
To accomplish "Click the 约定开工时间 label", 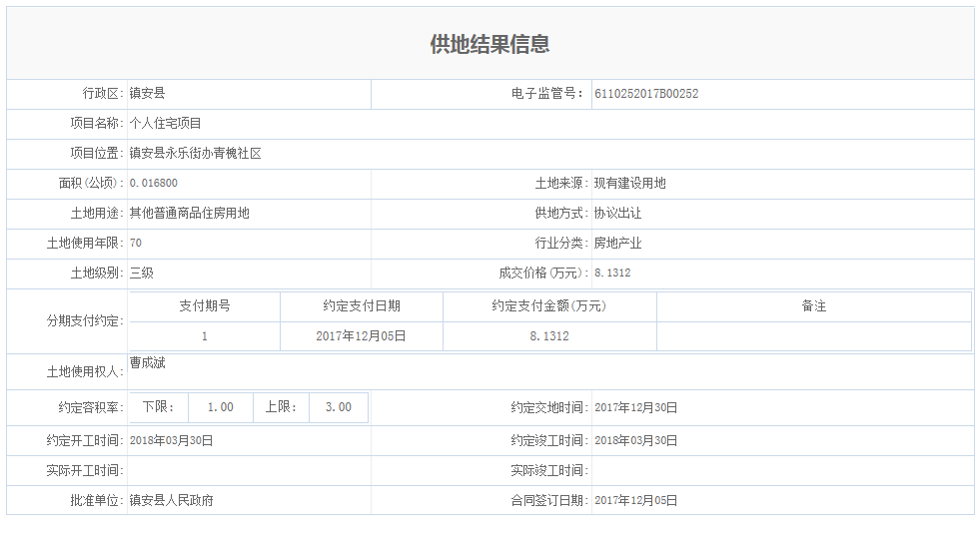I will click(x=85, y=441).
